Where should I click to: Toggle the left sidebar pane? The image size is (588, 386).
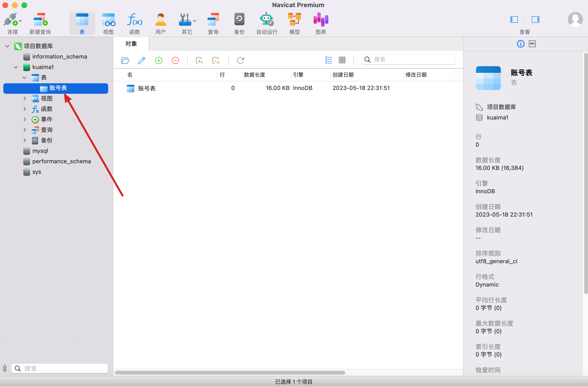tap(514, 19)
